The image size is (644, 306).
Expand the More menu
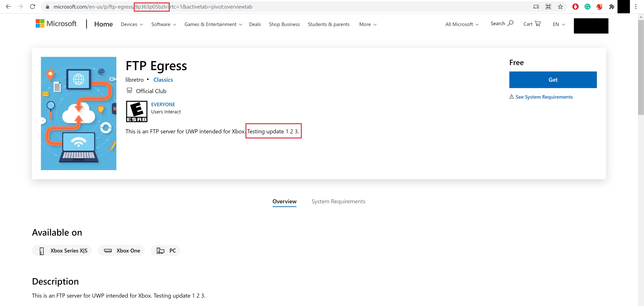pyautogui.click(x=368, y=24)
